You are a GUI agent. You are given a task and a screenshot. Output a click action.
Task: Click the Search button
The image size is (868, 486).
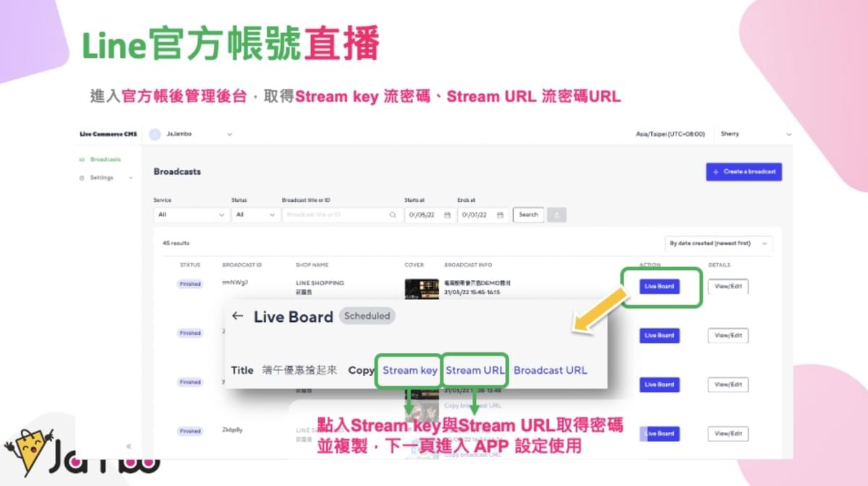tap(528, 215)
